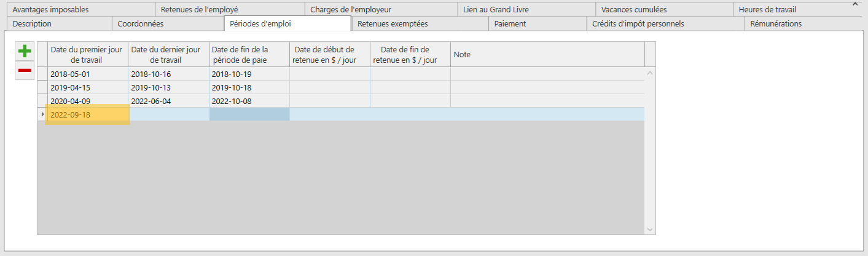The image size is (868, 256).
Task: Select the Périodes d'emploi tab
Action: coord(287,24)
